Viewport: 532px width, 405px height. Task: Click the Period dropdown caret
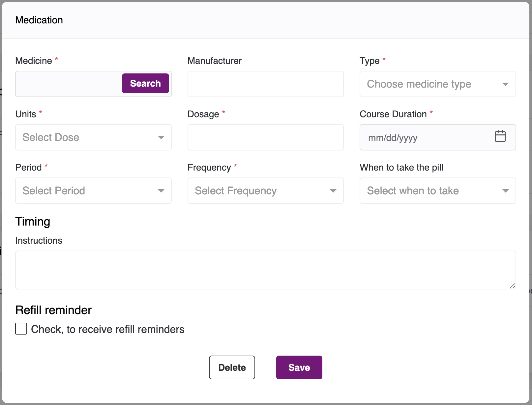(161, 191)
